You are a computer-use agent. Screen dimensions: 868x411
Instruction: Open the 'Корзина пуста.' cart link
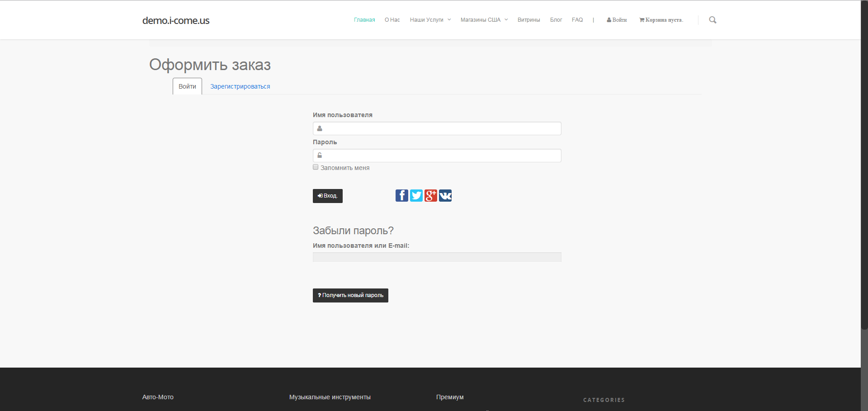point(661,20)
